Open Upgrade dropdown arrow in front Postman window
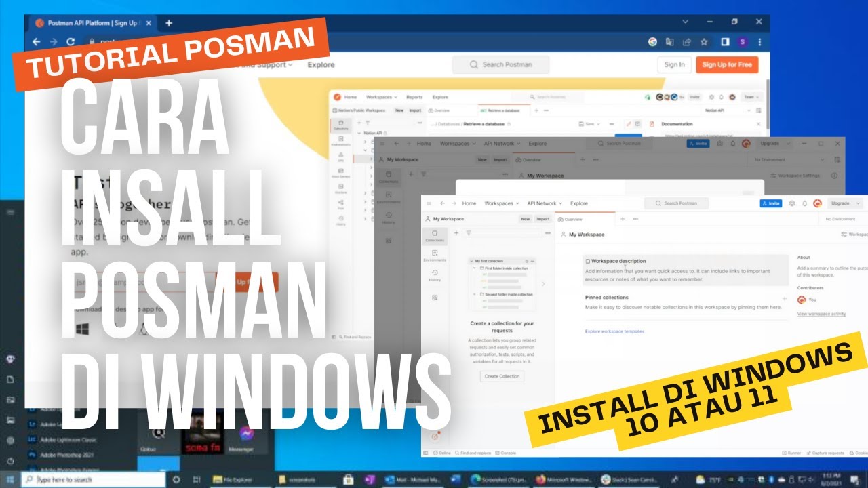The width and height of the screenshot is (868, 488). click(x=859, y=203)
